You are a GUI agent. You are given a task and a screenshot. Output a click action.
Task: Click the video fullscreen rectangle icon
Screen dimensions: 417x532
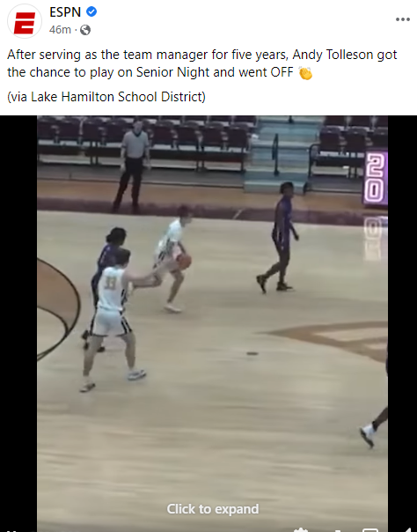369,529
